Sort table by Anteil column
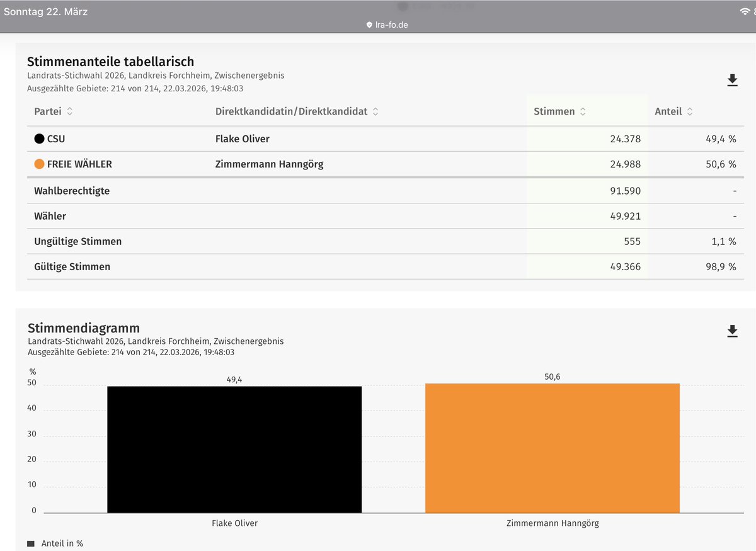Screen dimensions: 756x551 click(x=674, y=111)
